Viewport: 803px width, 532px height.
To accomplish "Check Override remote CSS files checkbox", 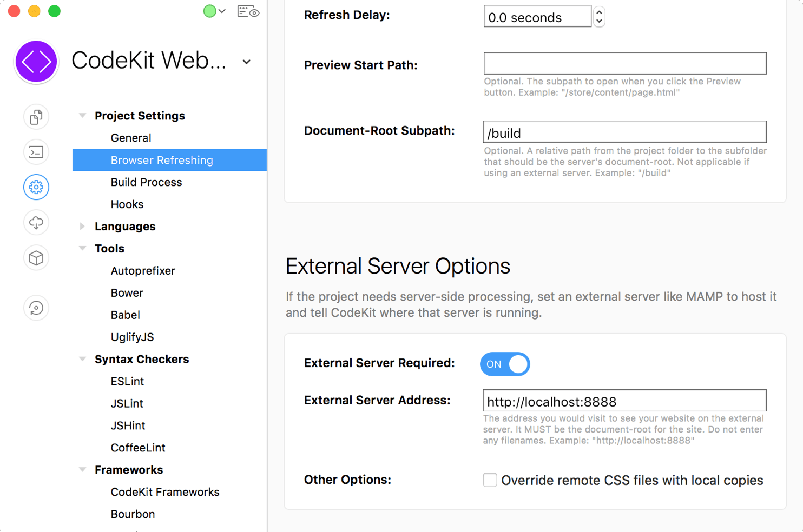I will [x=490, y=480].
